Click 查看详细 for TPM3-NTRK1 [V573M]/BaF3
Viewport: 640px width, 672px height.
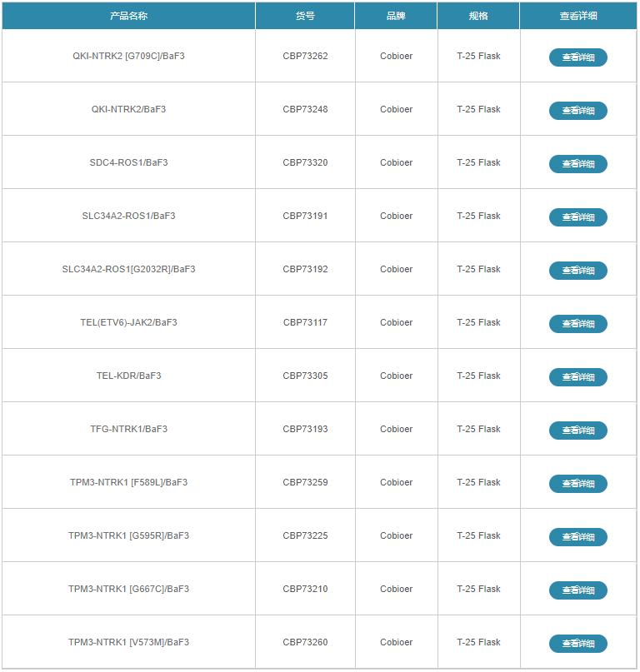(577, 644)
